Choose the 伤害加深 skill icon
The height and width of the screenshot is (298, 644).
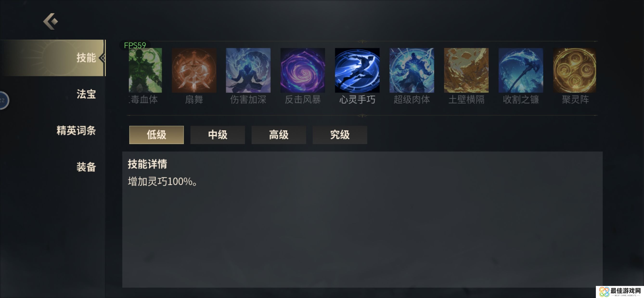coord(248,70)
